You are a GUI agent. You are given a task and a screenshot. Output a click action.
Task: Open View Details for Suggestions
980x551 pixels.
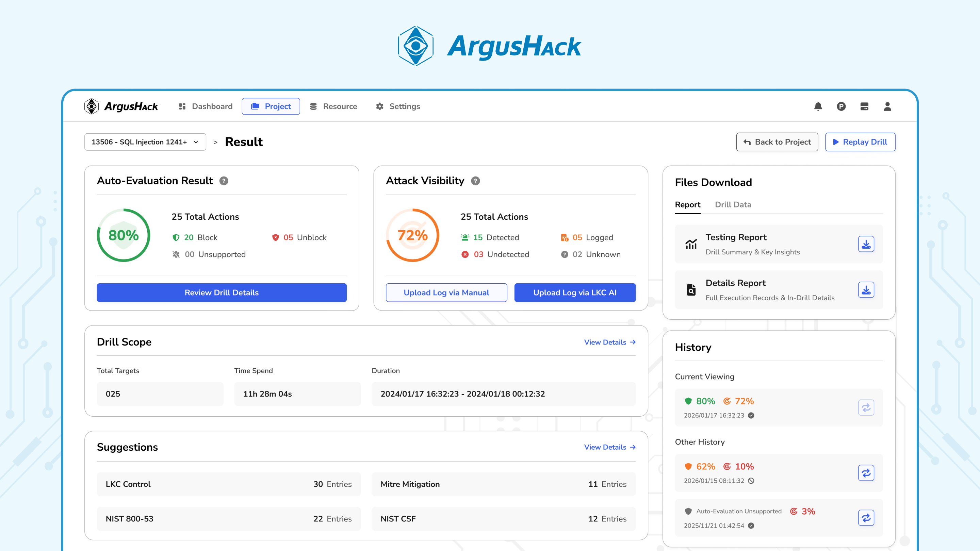(x=610, y=447)
